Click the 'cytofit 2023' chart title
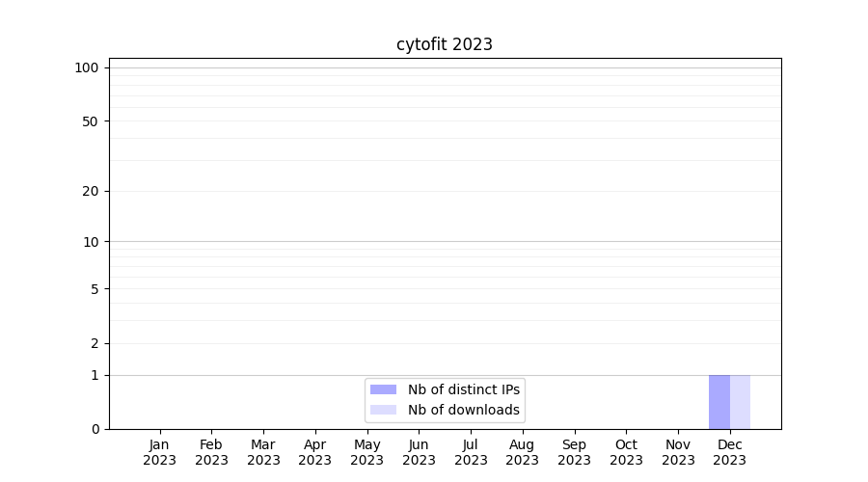The image size is (868, 482). [x=445, y=44]
